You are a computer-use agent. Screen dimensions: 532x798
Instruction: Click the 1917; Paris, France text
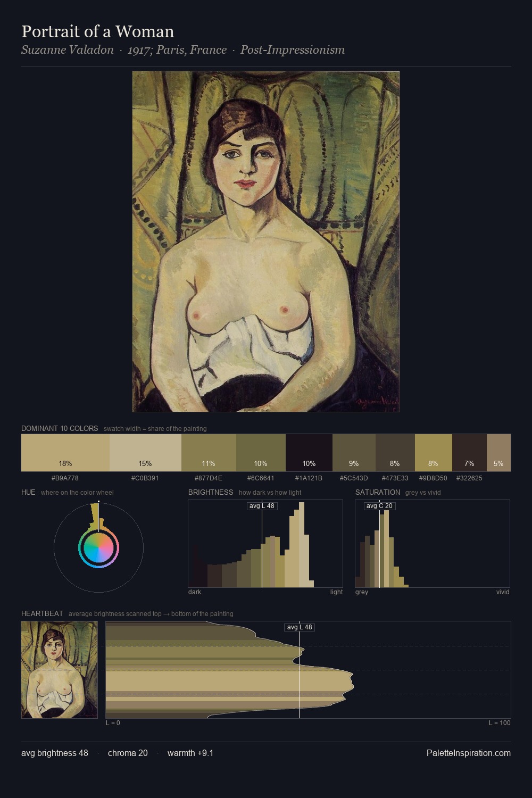pyautogui.click(x=177, y=50)
